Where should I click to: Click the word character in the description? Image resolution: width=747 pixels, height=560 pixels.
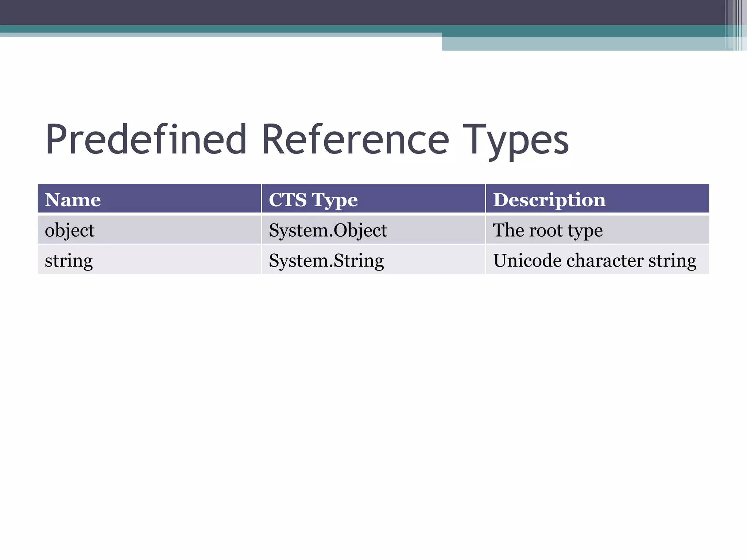(x=605, y=261)
